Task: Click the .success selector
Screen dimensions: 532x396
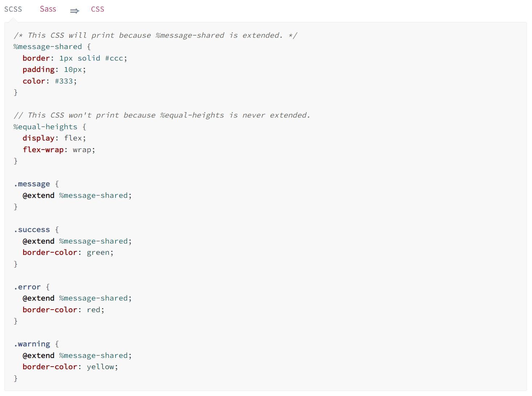Action: pos(32,230)
